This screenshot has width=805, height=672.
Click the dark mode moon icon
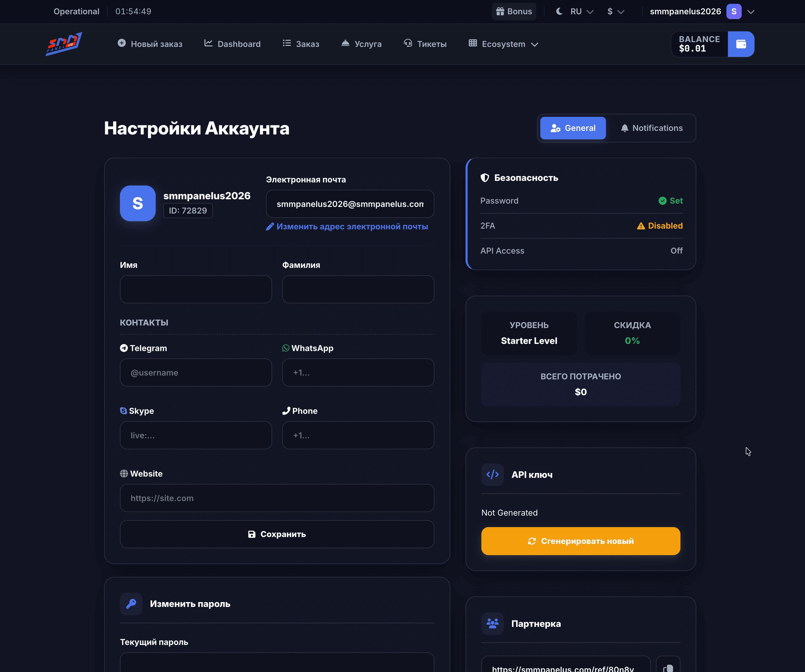pyautogui.click(x=559, y=11)
